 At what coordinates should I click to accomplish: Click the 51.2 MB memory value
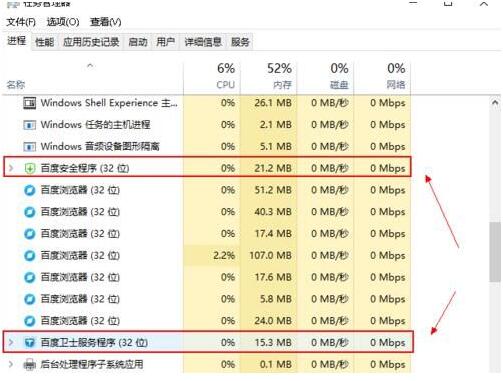(x=273, y=190)
